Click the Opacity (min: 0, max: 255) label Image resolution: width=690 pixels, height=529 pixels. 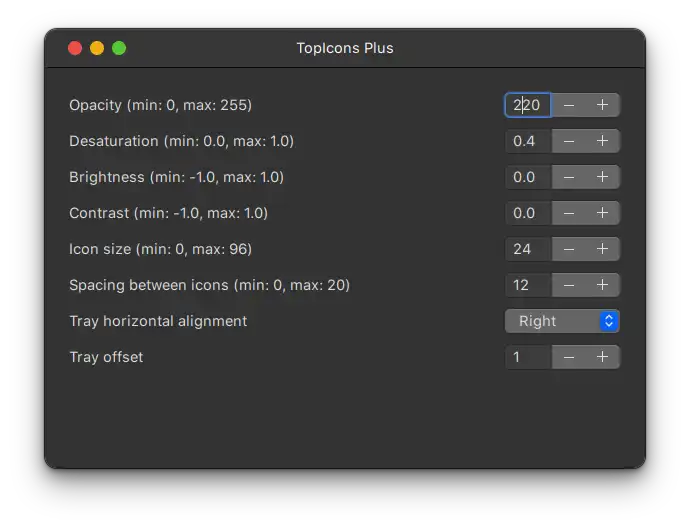click(x=161, y=105)
